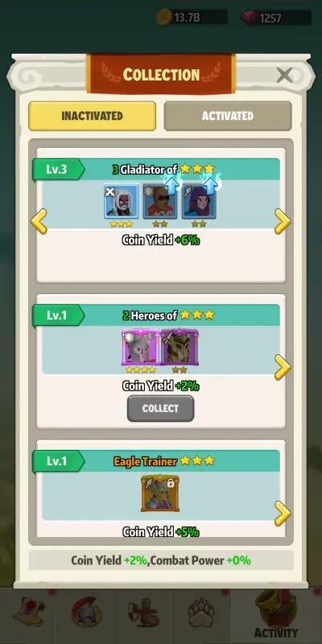Screen dimensions: 322x644
Task: Select the brown hooded gladiator portrait
Action: 159,201
